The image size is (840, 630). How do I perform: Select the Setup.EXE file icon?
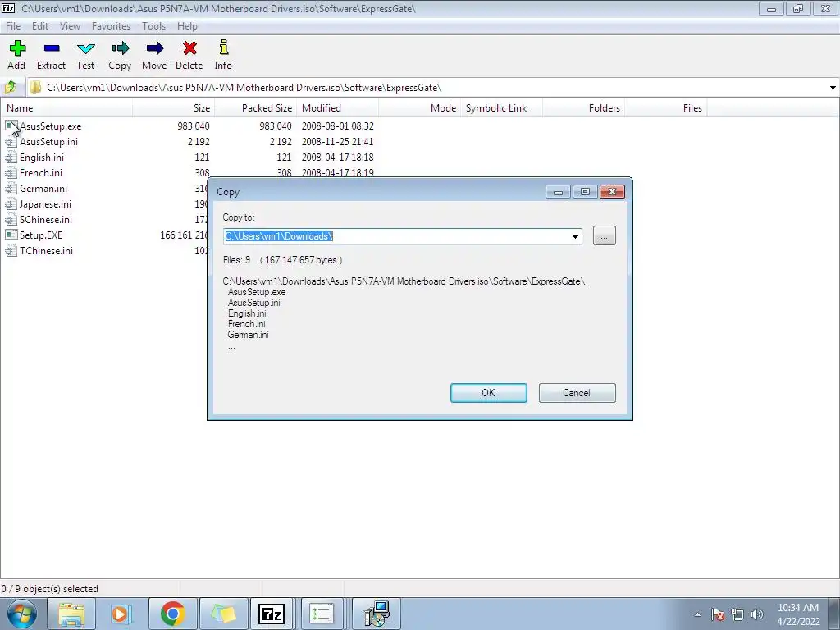tap(11, 235)
